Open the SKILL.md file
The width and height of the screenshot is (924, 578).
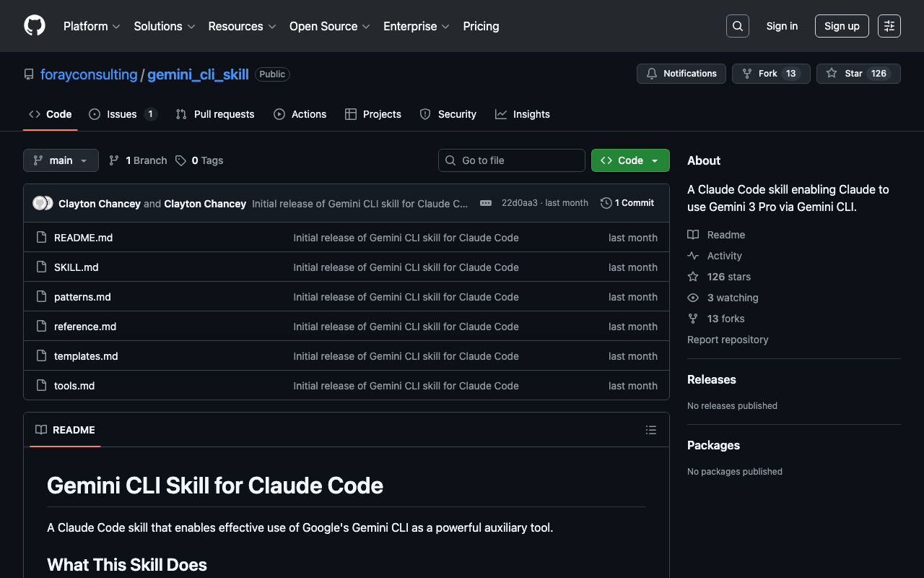pyautogui.click(x=77, y=267)
